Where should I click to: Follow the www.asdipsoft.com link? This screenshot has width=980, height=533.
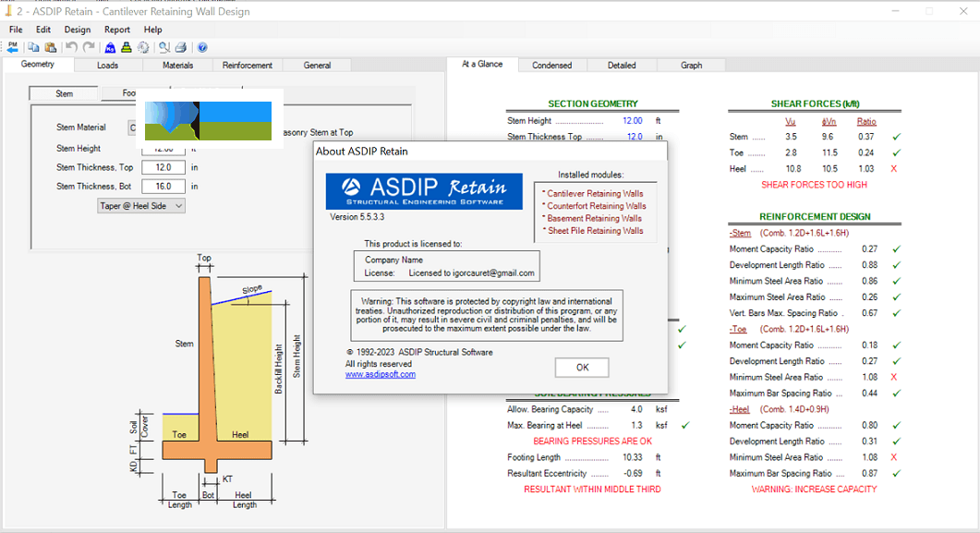[381, 374]
